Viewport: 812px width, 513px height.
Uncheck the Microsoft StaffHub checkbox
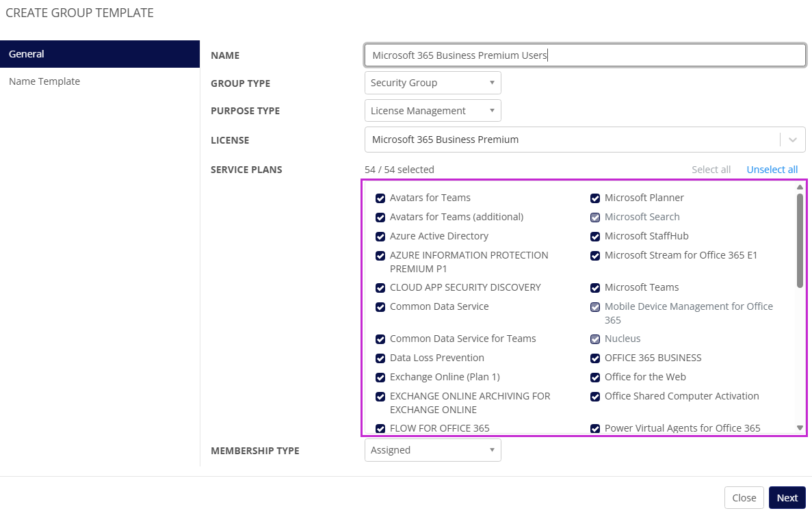click(595, 237)
